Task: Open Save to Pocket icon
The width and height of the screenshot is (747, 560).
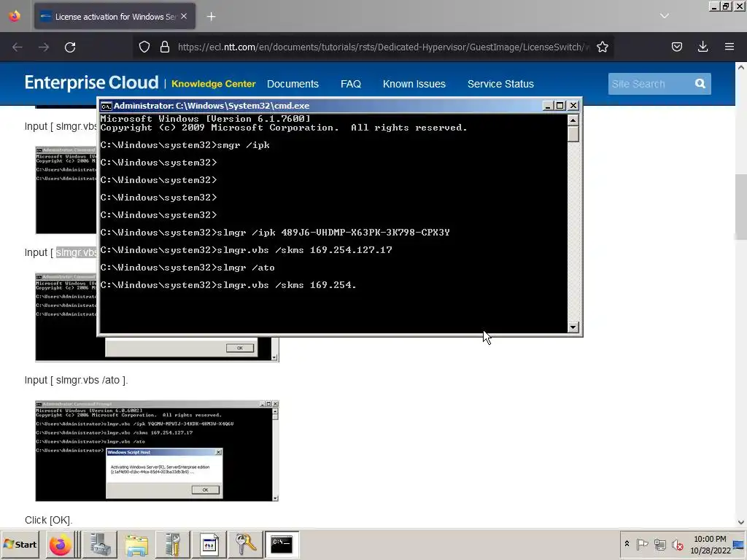Action: tap(676, 47)
